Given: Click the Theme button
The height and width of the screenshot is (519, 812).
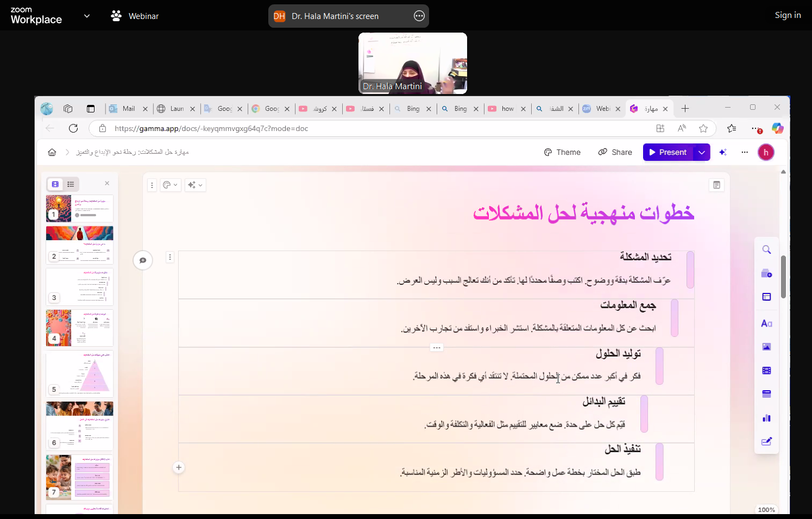Looking at the screenshot, I should coord(562,152).
